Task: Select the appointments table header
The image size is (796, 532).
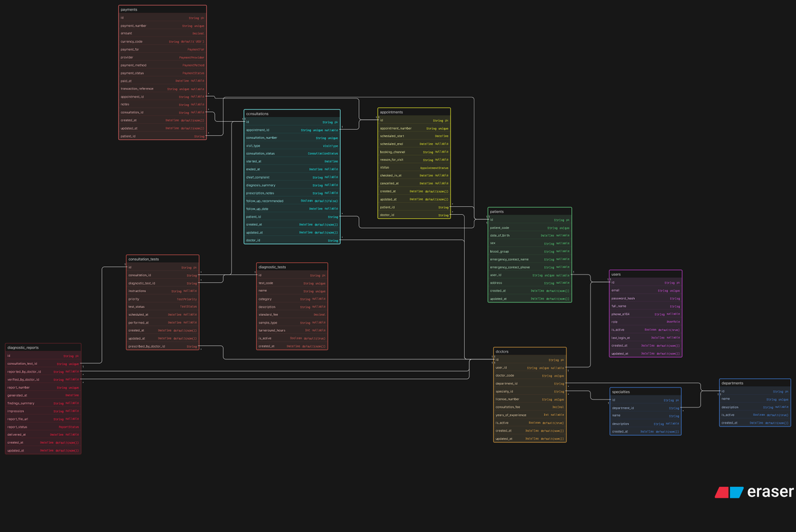Action: click(x=414, y=113)
